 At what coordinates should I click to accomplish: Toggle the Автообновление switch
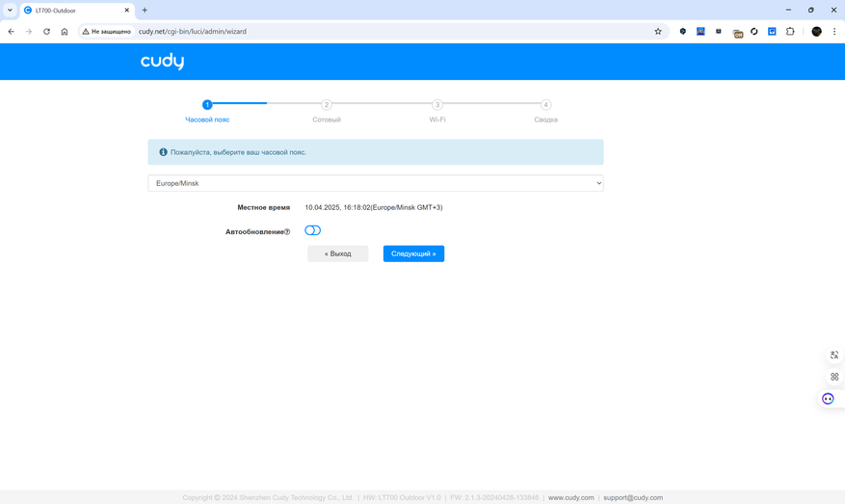(312, 230)
